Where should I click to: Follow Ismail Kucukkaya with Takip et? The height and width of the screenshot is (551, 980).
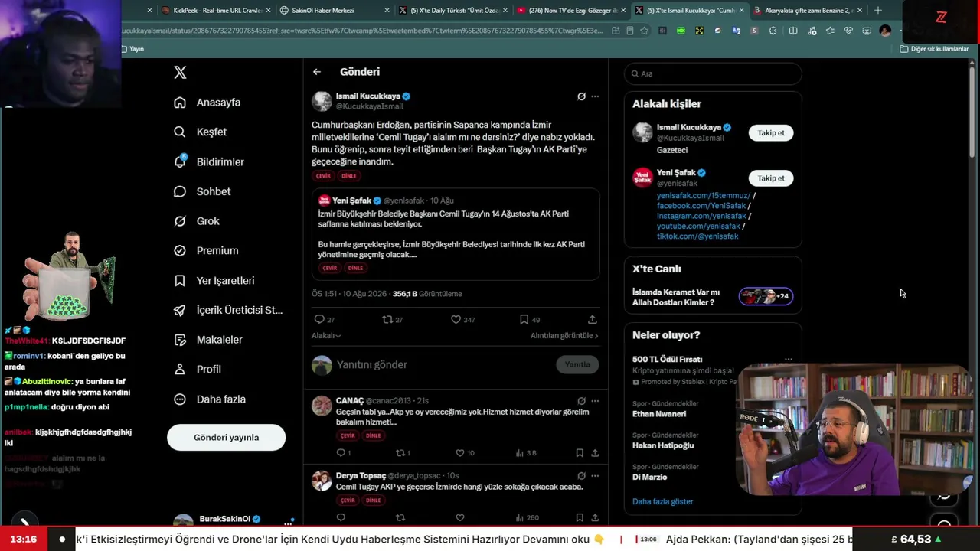point(771,133)
